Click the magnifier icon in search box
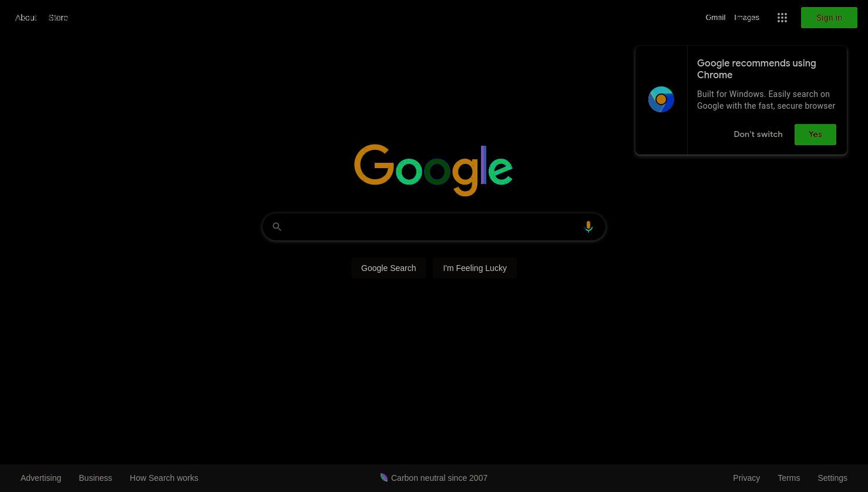The height and width of the screenshot is (492, 868). pyautogui.click(x=277, y=227)
